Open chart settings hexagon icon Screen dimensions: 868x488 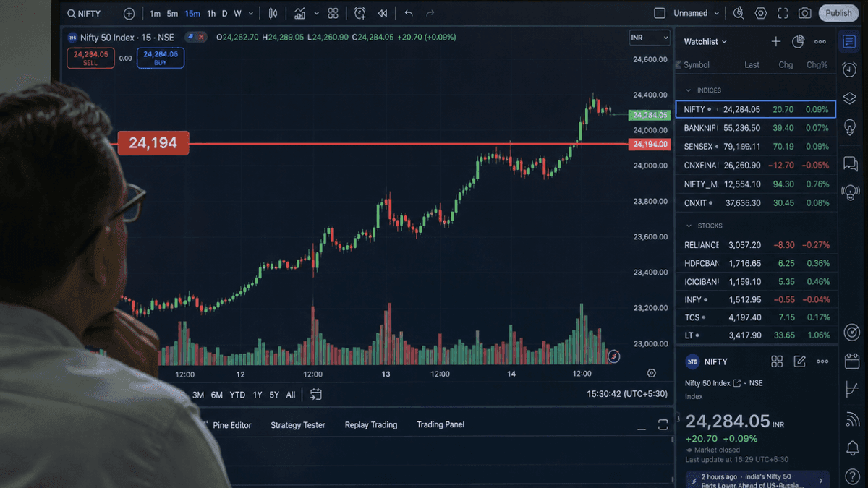coord(761,13)
